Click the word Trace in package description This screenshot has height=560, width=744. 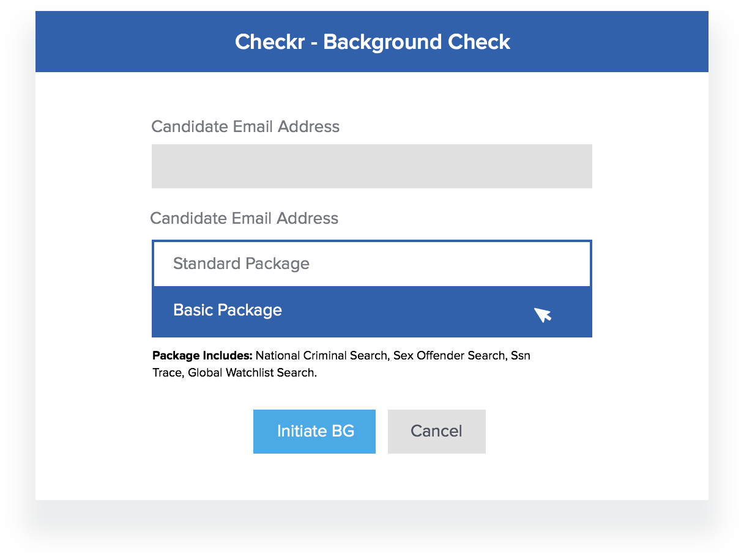click(167, 372)
